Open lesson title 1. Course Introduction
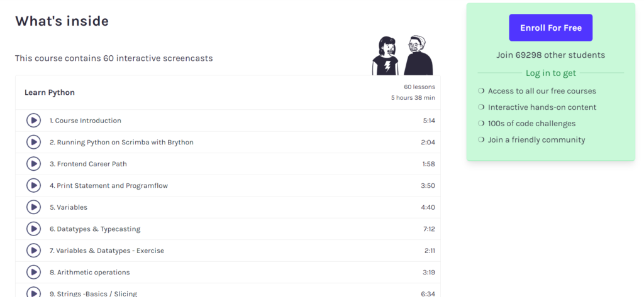The height and width of the screenshot is (297, 644). coord(86,121)
